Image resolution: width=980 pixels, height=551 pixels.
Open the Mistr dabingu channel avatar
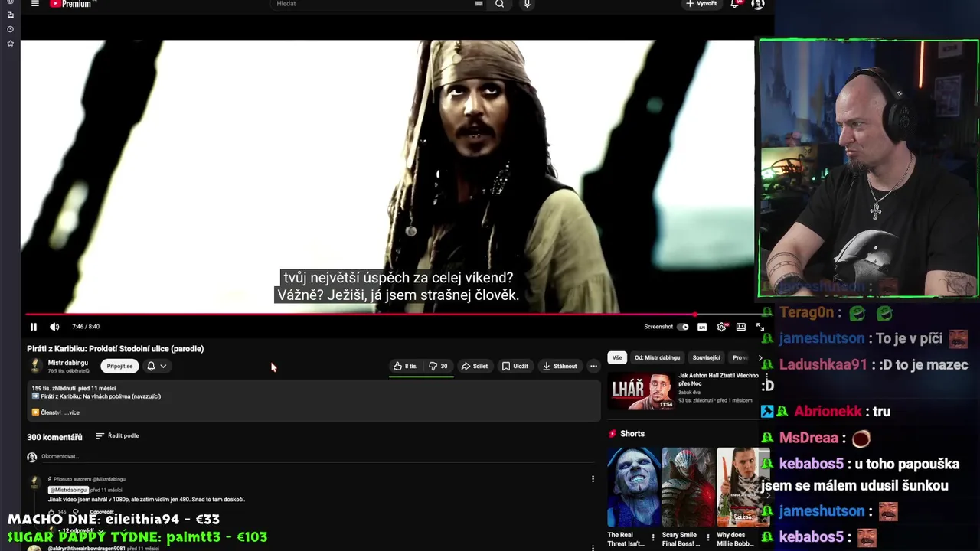[x=35, y=366]
